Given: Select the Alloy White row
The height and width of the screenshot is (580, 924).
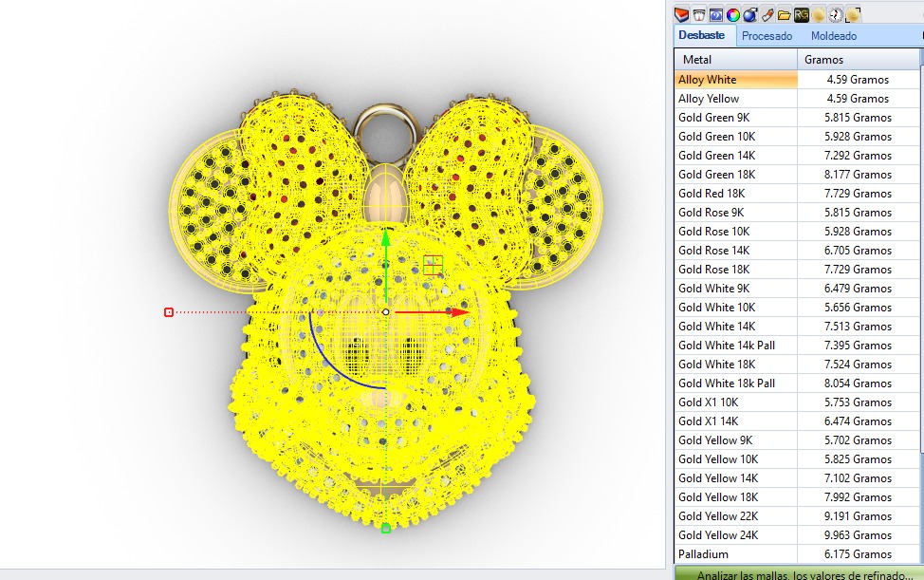Looking at the screenshot, I should tap(797, 80).
